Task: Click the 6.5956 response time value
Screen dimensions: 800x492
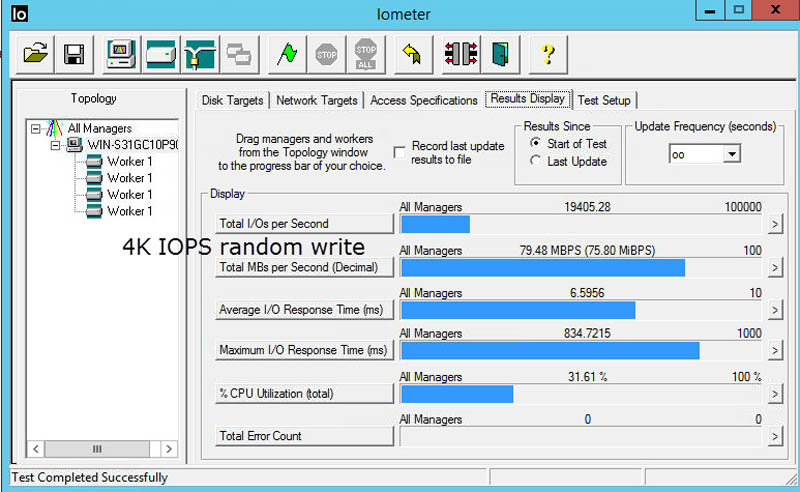Action: pyautogui.click(x=587, y=293)
